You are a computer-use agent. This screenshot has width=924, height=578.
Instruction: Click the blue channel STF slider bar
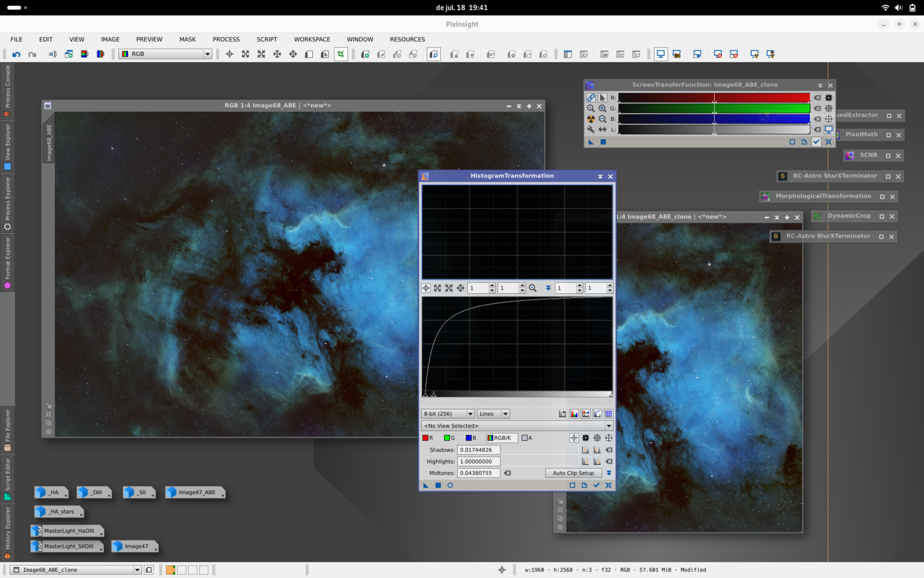pos(714,119)
